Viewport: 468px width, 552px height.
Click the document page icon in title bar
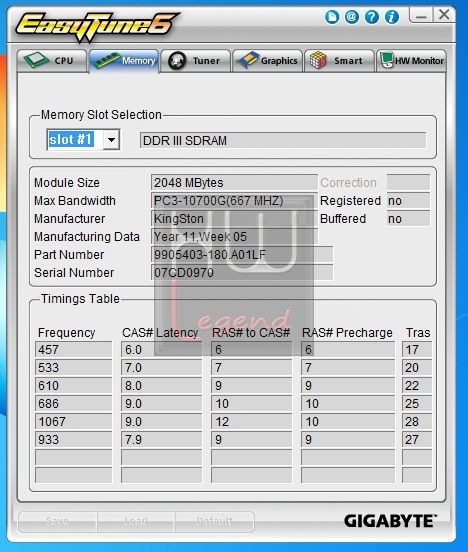point(332,17)
